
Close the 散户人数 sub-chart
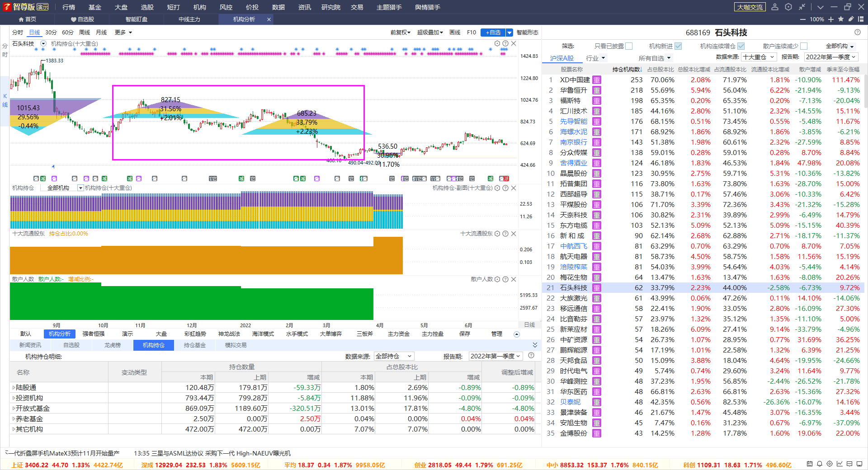514,279
